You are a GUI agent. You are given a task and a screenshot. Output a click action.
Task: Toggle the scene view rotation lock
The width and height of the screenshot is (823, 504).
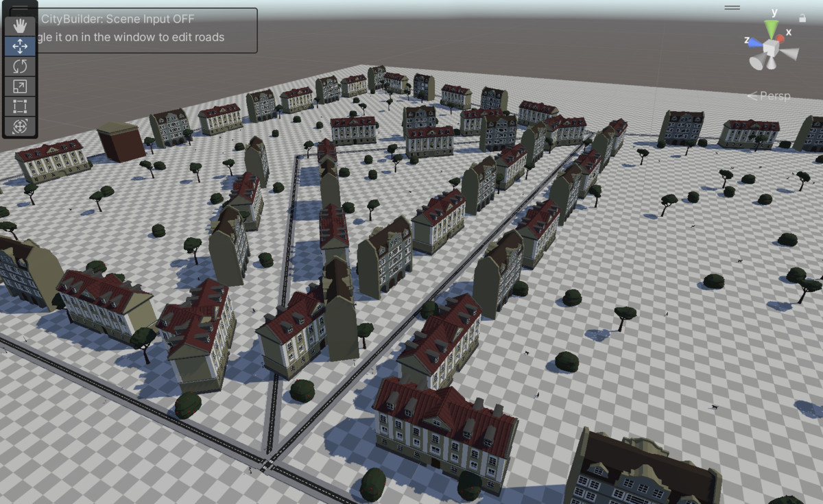802,18
